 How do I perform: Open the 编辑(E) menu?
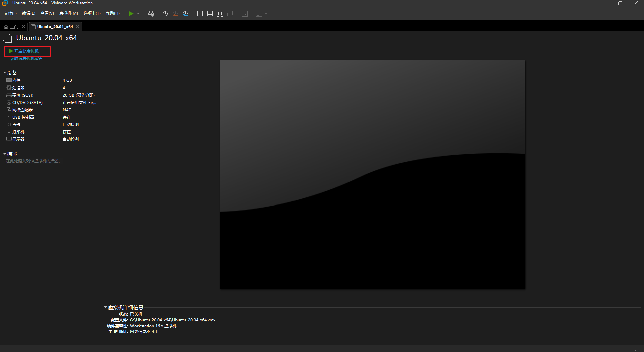29,13
